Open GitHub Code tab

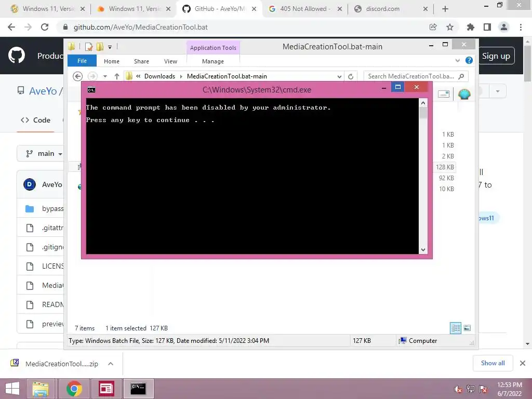[36, 120]
